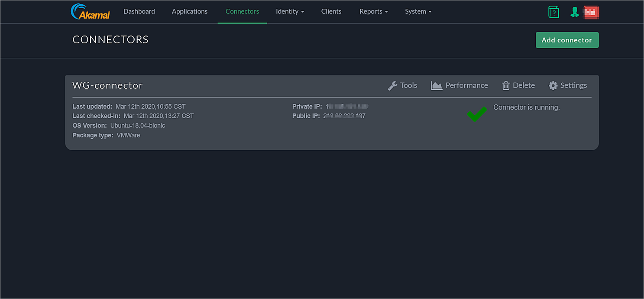
Task: Open the help documentation book icon
Action: [x=553, y=12]
